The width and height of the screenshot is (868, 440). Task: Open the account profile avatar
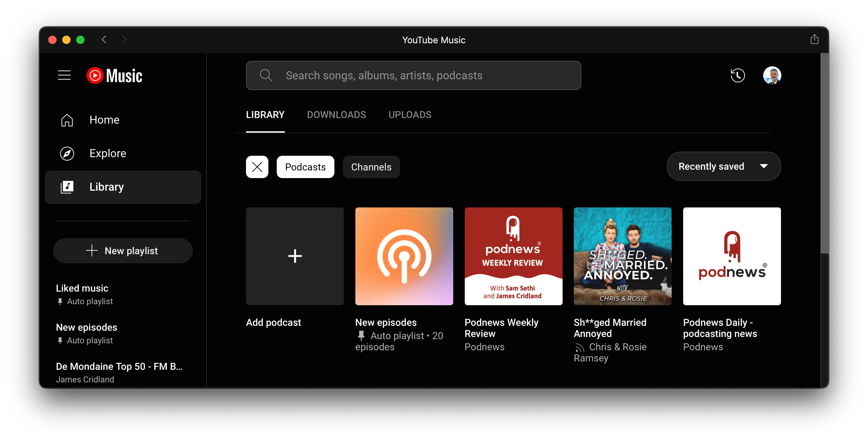point(772,75)
